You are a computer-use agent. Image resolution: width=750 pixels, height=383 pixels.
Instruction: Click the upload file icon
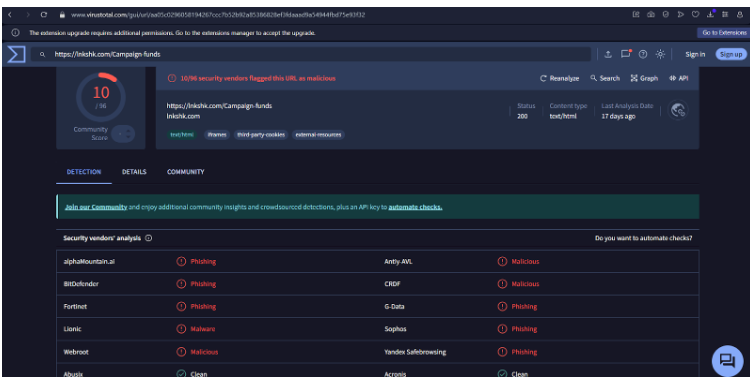608,55
